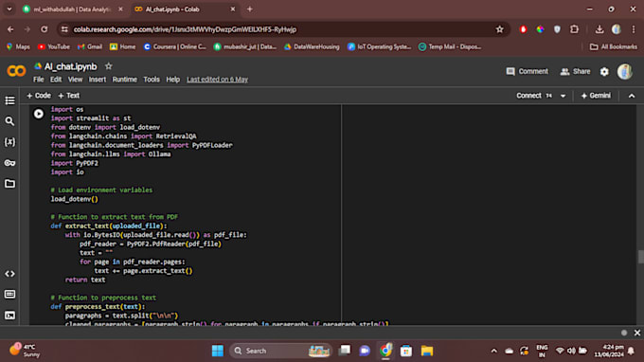Show hidden system tray icons

coord(494,351)
